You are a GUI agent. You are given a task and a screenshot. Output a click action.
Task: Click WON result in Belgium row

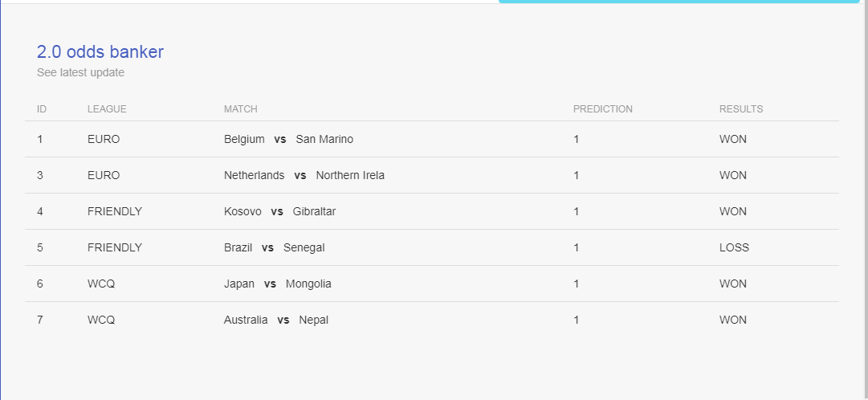tap(733, 139)
